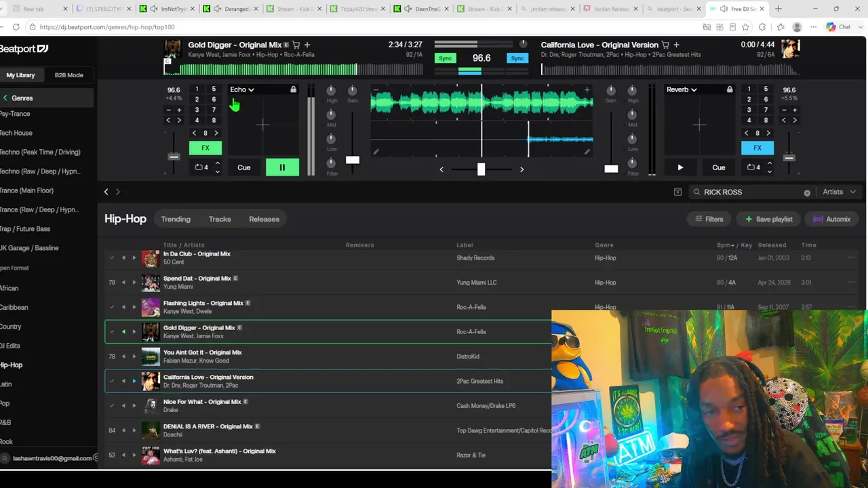Screen dimensions: 868x488
Task: Open more options for In Da Club row
Action: pos(851,258)
